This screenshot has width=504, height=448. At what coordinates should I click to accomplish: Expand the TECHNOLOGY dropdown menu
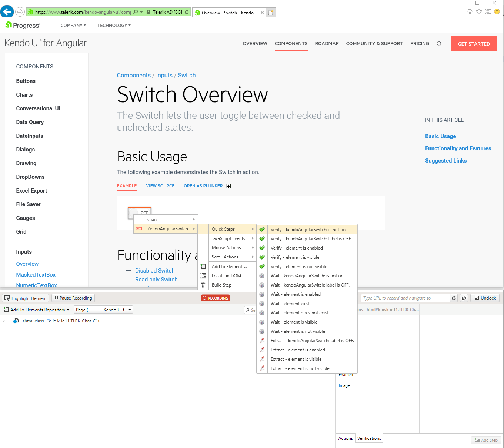click(114, 26)
